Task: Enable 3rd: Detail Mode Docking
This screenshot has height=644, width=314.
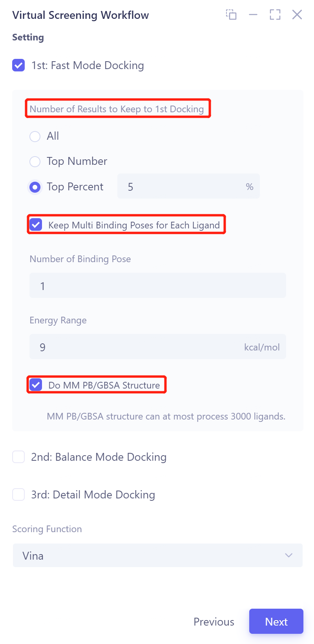Action: tap(18, 494)
